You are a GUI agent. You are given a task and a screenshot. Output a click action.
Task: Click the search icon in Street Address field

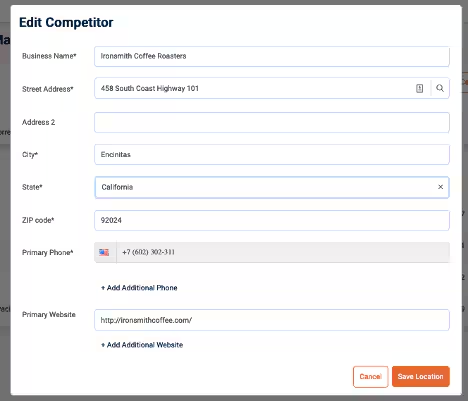point(440,88)
